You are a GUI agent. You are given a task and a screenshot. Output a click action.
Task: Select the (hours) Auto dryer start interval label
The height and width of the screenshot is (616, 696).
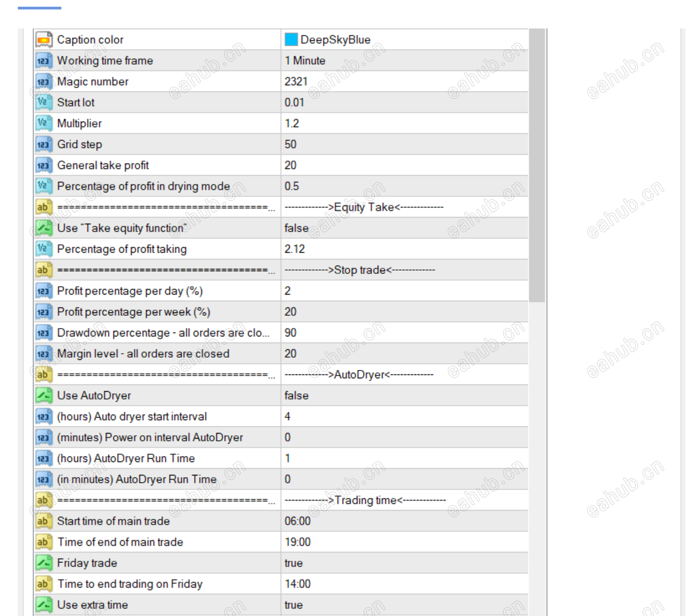click(132, 416)
